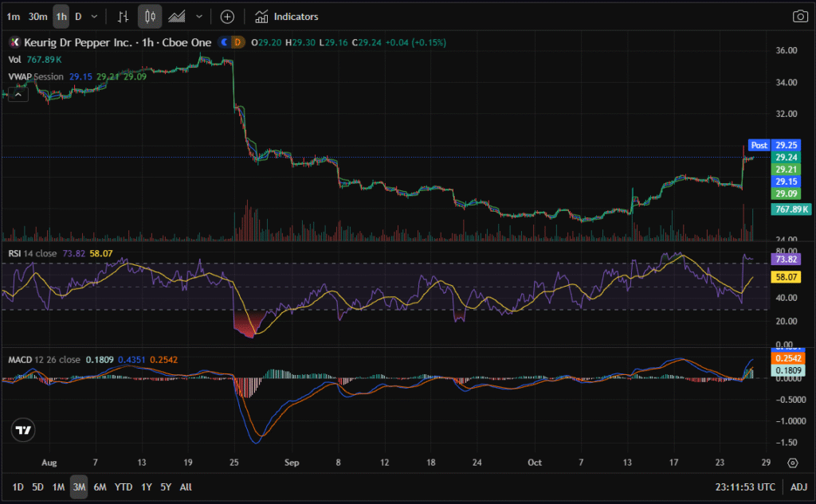
Task: Click the Keurig Dr Pepper symbol logo
Action: point(14,42)
